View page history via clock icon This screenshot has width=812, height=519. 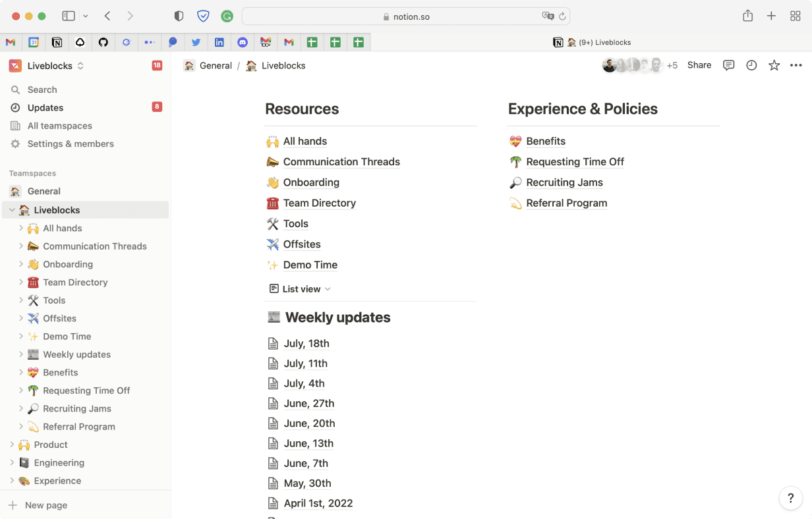751,65
